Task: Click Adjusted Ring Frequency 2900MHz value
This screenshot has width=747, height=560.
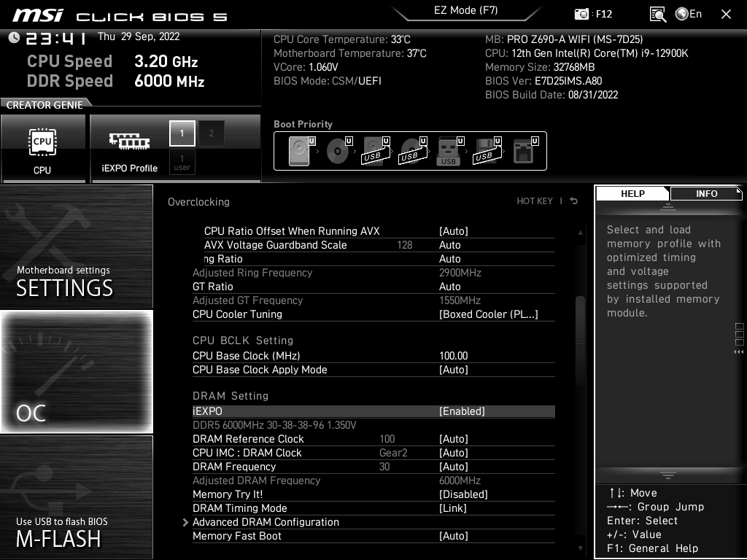Action: (460, 273)
